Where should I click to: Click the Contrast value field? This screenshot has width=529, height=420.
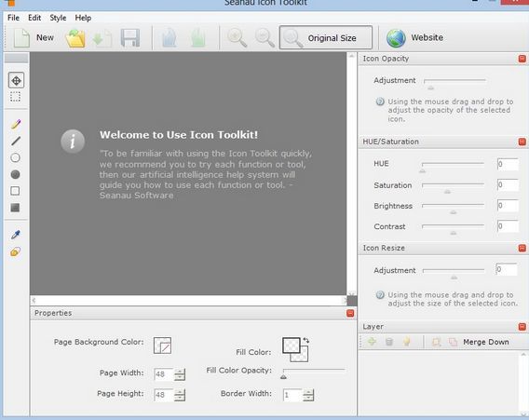coord(508,226)
